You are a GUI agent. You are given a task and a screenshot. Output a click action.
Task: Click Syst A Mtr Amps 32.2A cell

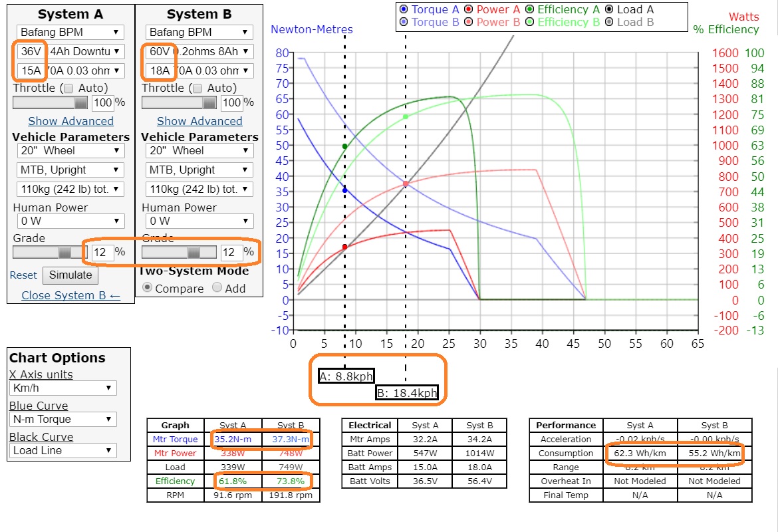[x=425, y=439]
